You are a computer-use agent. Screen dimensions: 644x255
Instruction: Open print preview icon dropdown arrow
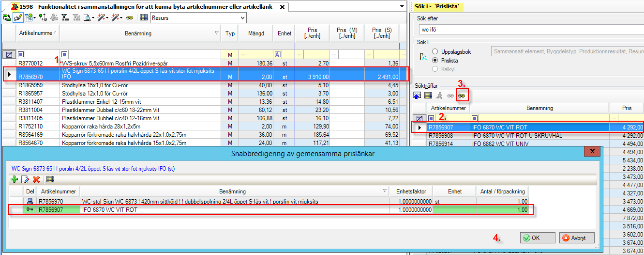pyautogui.click(x=92, y=18)
